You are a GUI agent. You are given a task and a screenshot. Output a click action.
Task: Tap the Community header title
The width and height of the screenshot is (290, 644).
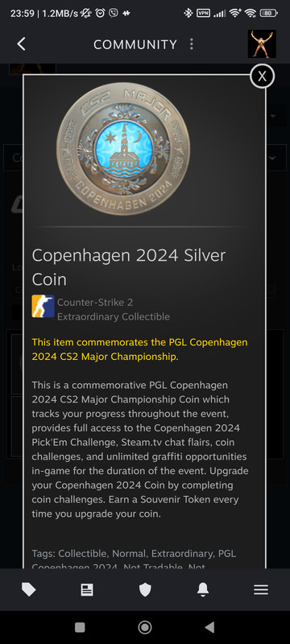[x=135, y=44]
